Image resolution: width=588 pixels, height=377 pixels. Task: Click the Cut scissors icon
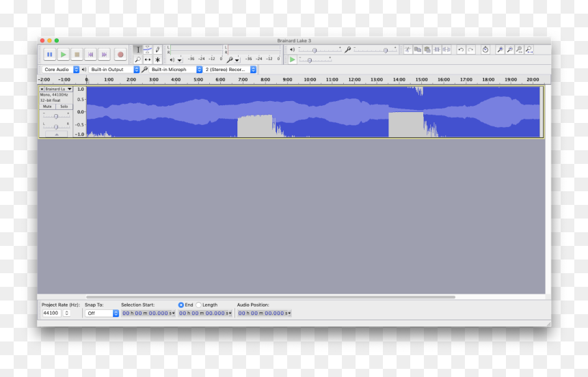(x=407, y=49)
